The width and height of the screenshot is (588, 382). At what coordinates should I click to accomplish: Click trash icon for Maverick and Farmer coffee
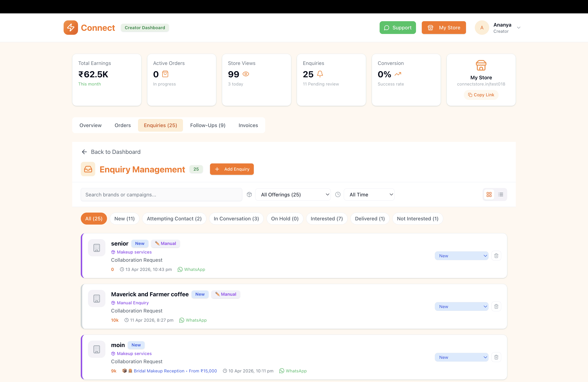click(496, 306)
